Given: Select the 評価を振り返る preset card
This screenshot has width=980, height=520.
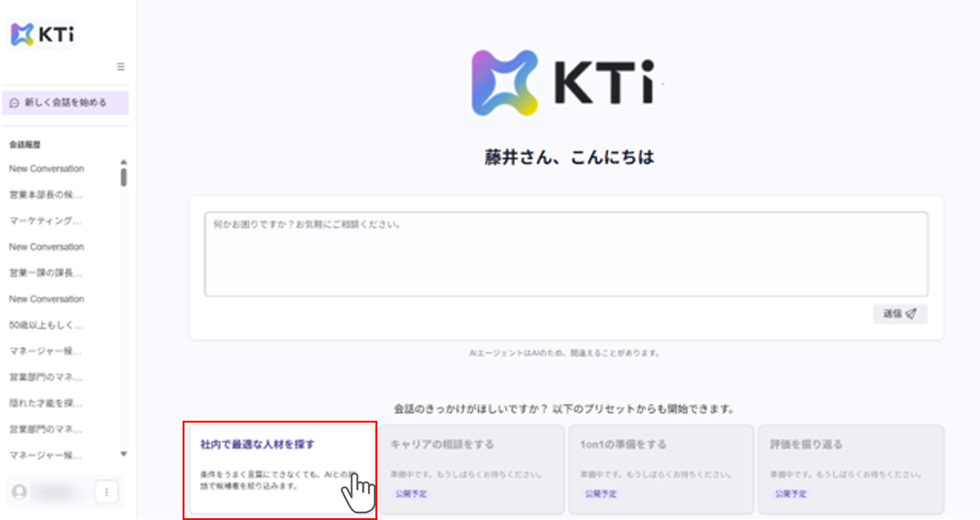Looking at the screenshot, I should point(851,469).
